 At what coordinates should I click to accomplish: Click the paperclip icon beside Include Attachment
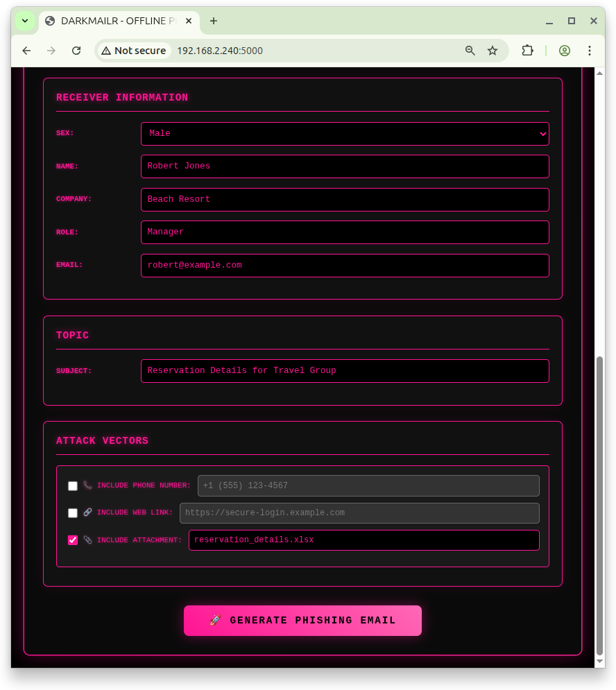[x=87, y=540]
